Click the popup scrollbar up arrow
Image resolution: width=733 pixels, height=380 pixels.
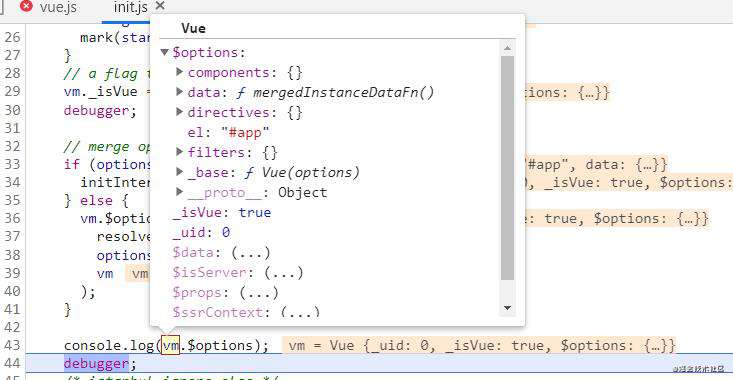point(507,48)
